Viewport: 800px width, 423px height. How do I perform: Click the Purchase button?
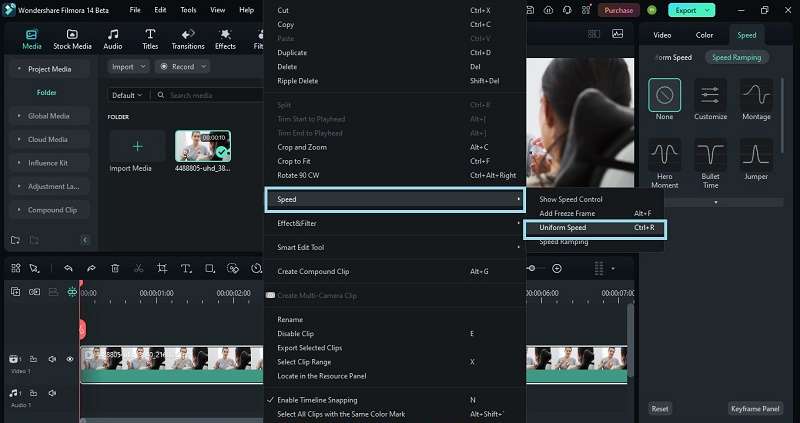click(618, 10)
